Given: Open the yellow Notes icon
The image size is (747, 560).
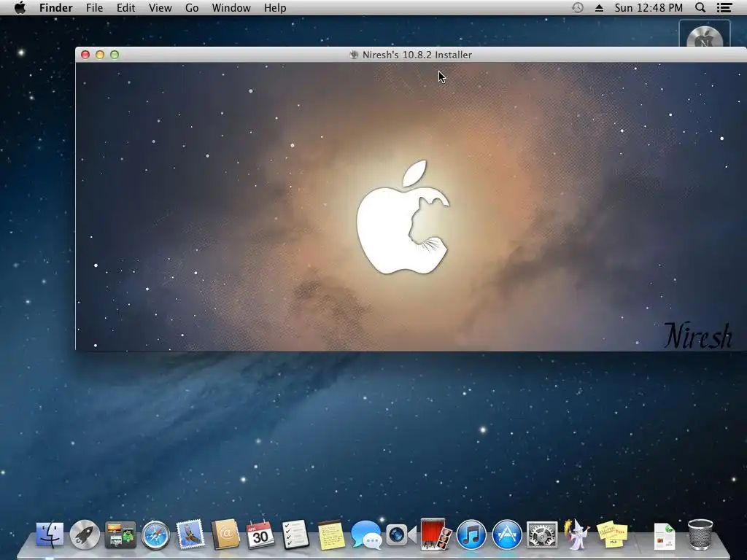Looking at the screenshot, I should click(331, 534).
